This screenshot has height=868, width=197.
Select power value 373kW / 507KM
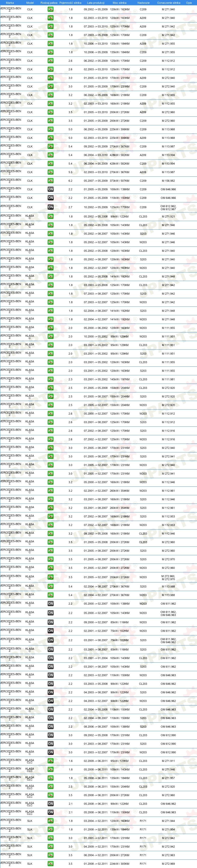(x=120, y=181)
